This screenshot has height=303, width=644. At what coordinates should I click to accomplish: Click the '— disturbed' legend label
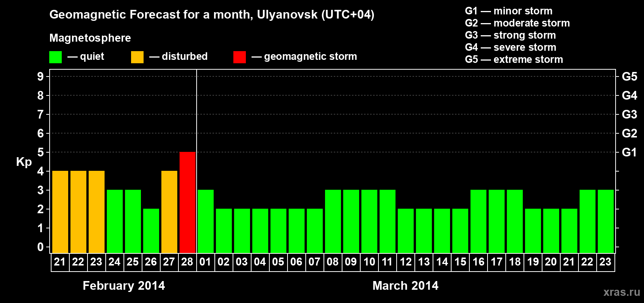[x=178, y=56]
